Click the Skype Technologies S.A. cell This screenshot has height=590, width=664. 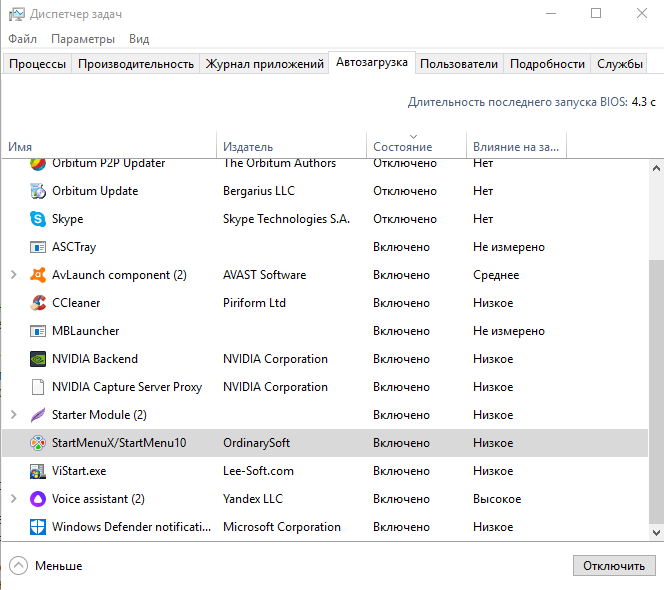[x=287, y=219]
